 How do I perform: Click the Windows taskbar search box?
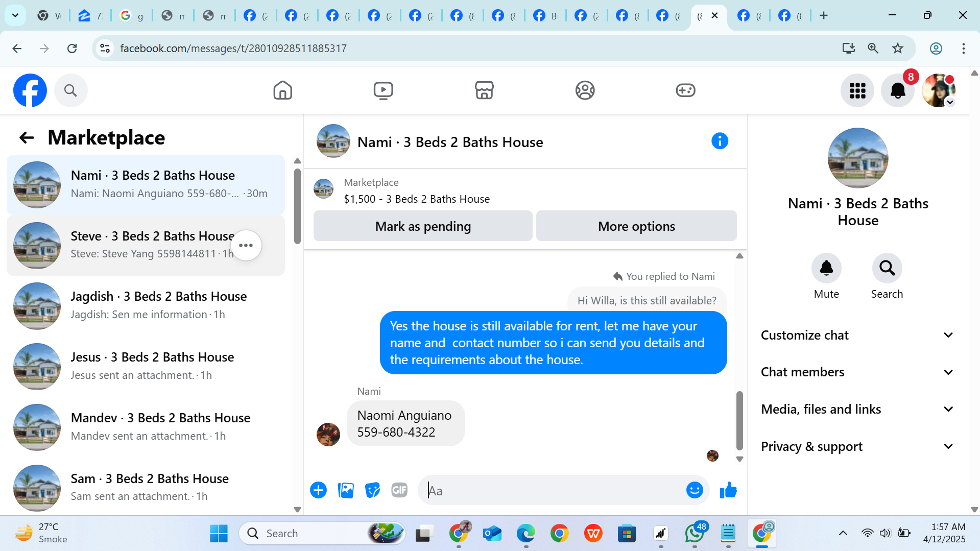click(322, 534)
